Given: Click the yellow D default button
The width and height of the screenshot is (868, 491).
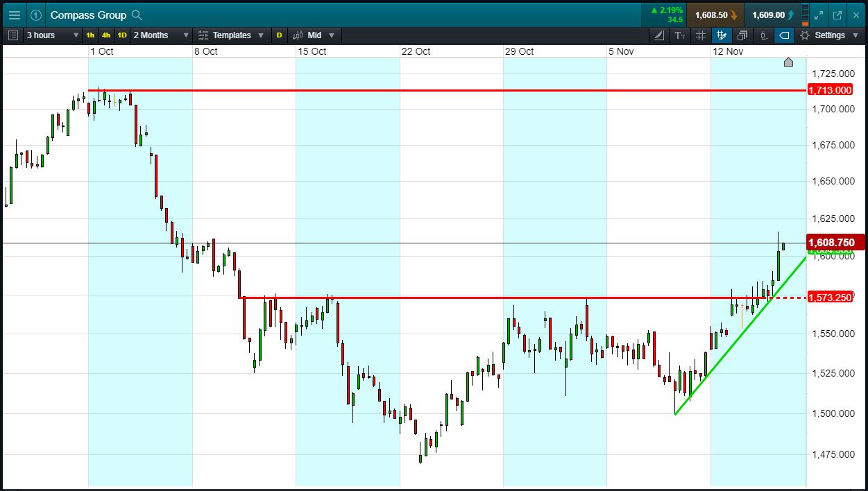Looking at the screenshot, I should [279, 35].
